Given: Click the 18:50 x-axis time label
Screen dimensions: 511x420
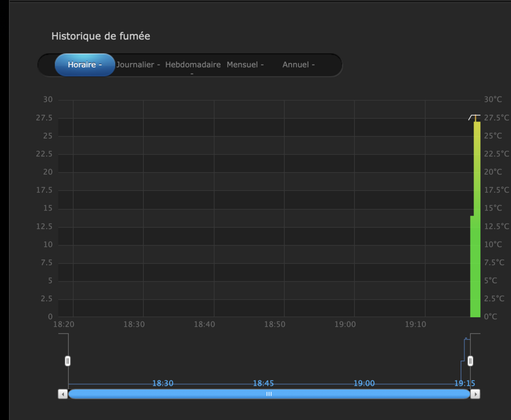Looking at the screenshot, I should tap(274, 324).
